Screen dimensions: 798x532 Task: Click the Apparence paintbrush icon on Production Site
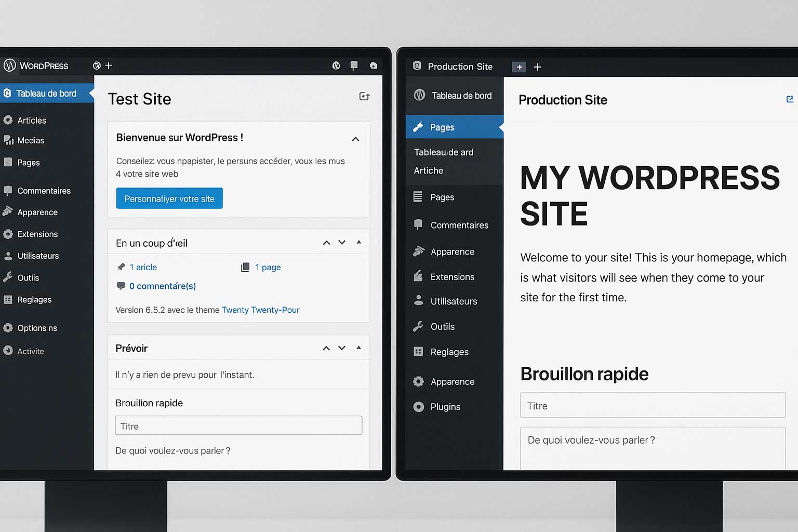418,251
